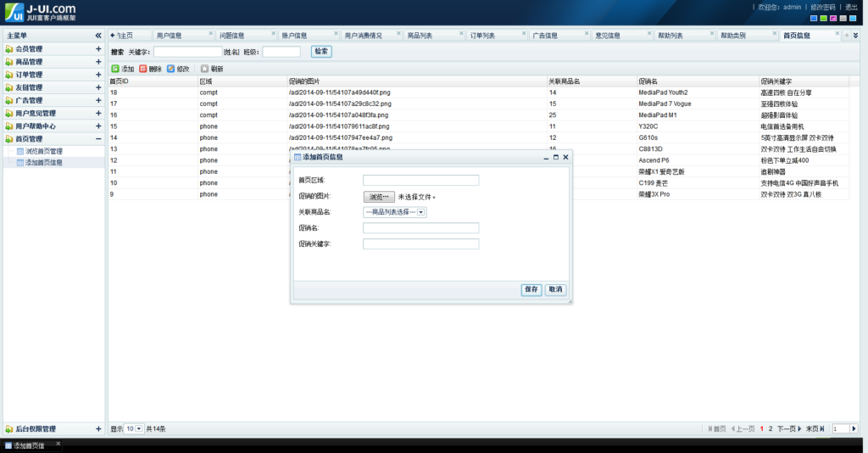Switch to the 用户消费情况 tab
Viewport: 868px width, 453px height.
click(x=363, y=36)
